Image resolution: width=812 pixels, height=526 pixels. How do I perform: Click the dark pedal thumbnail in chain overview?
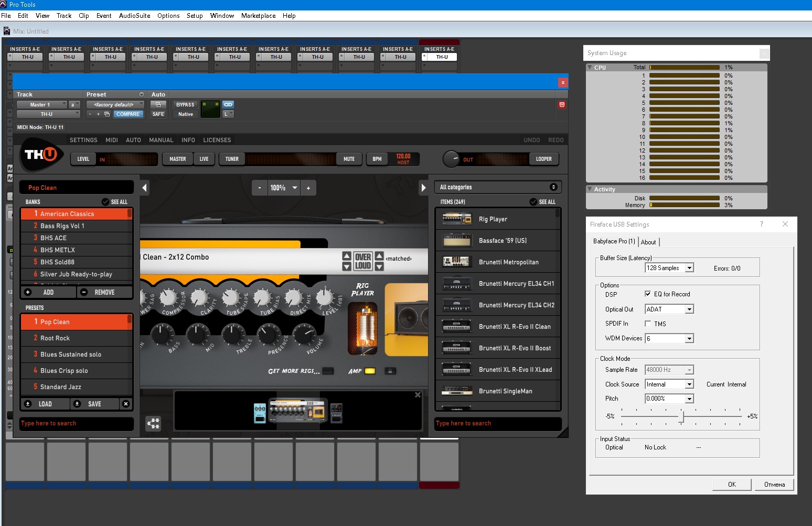[x=336, y=413]
